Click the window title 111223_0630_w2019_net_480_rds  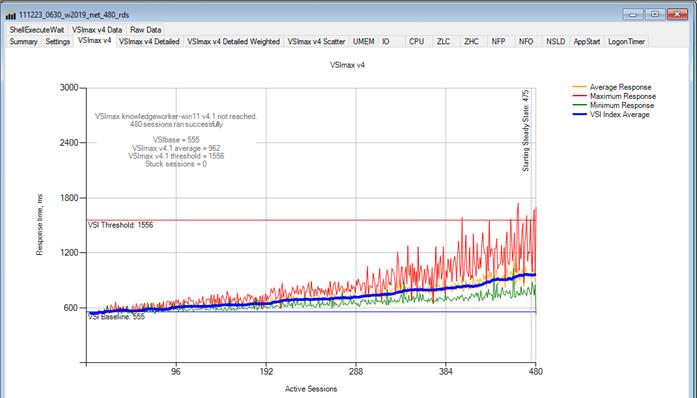click(x=74, y=15)
